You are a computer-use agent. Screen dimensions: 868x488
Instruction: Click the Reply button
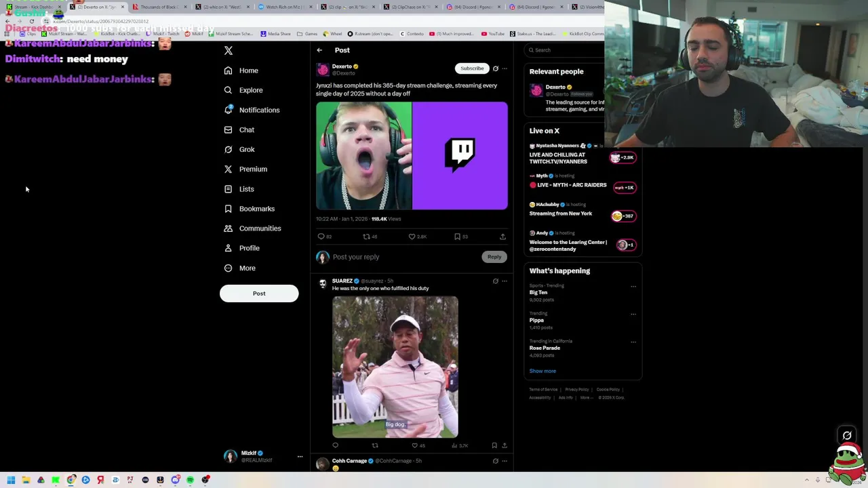(494, 257)
